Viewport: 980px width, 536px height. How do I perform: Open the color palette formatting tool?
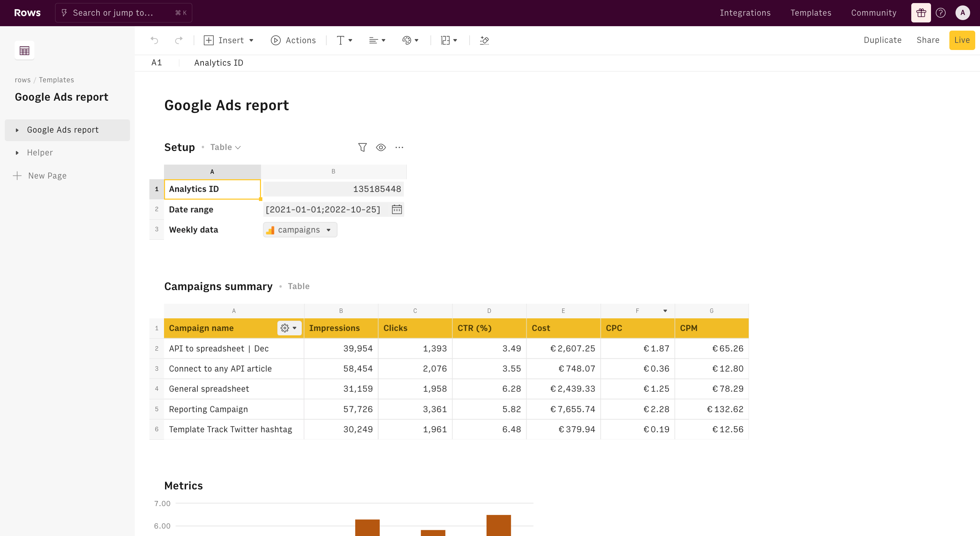(410, 40)
